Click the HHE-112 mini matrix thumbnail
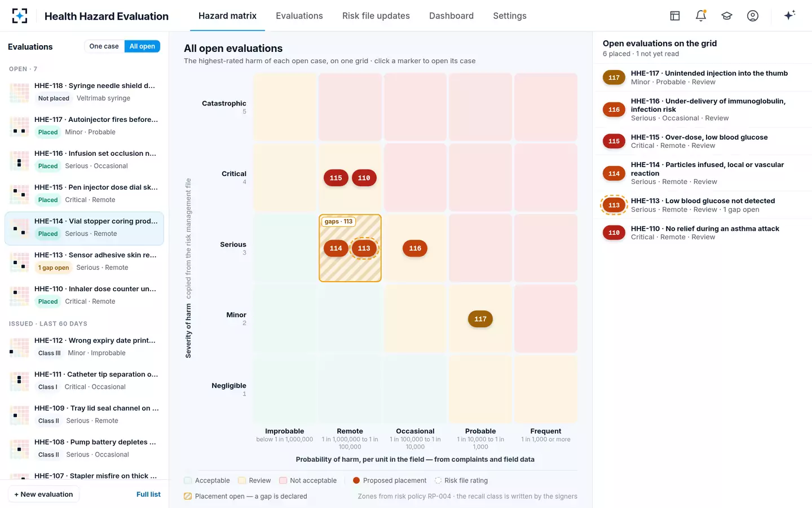The height and width of the screenshot is (508, 812). tap(19, 348)
